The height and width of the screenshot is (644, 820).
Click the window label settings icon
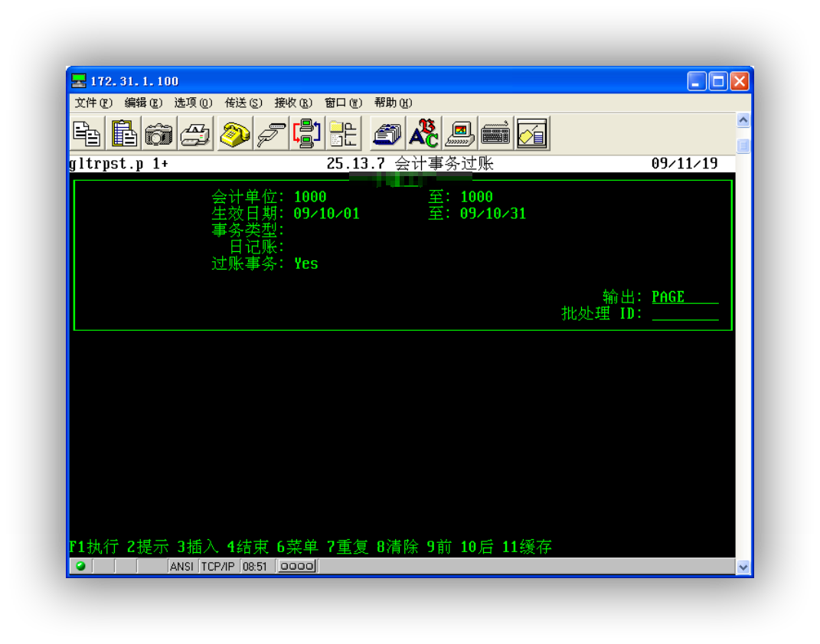(532, 133)
